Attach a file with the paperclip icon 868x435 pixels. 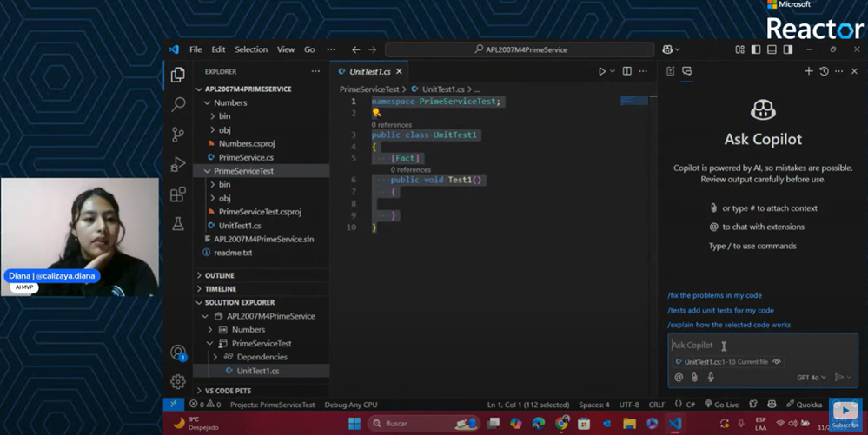pos(694,377)
